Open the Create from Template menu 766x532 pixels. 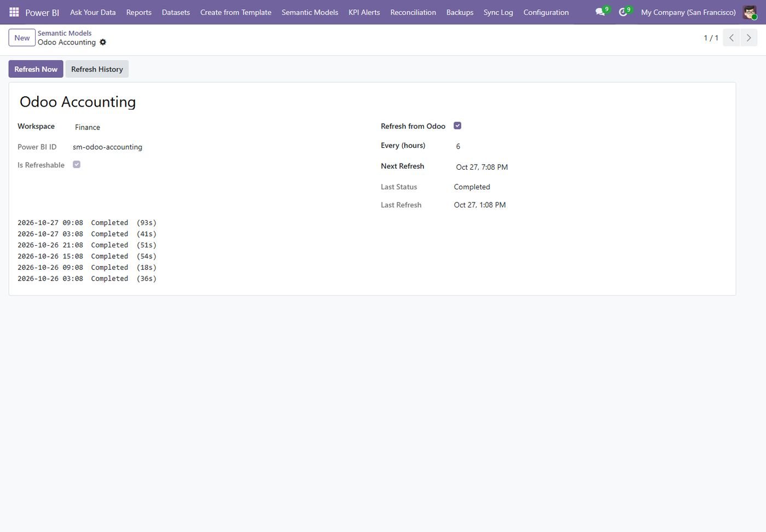236,12
